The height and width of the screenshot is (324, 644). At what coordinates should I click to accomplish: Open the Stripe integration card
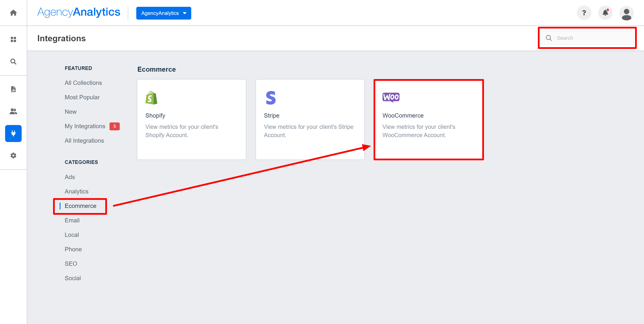(x=310, y=119)
